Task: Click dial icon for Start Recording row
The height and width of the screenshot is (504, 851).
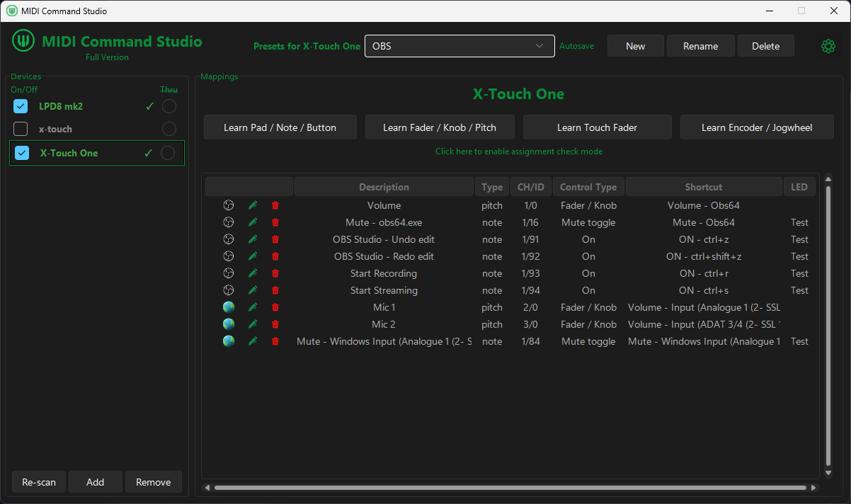Action: point(228,273)
